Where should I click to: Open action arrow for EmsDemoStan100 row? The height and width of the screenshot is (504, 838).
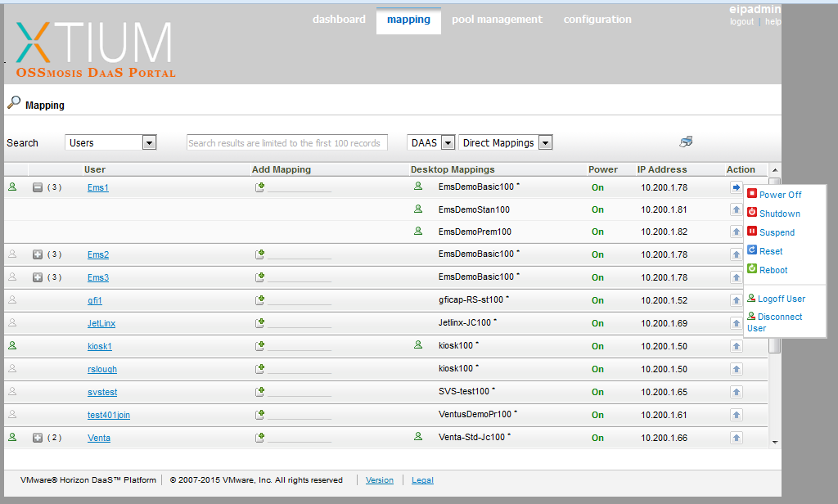pyautogui.click(x=736, y=209)
